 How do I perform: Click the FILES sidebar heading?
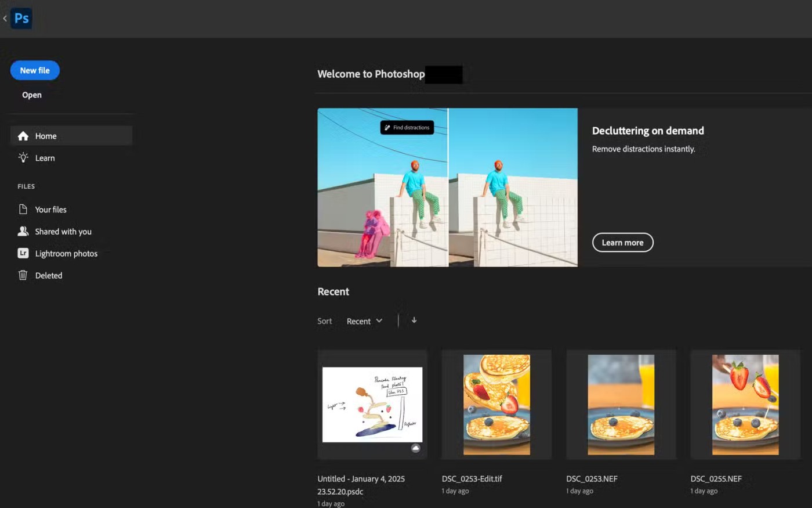point(26,186)
